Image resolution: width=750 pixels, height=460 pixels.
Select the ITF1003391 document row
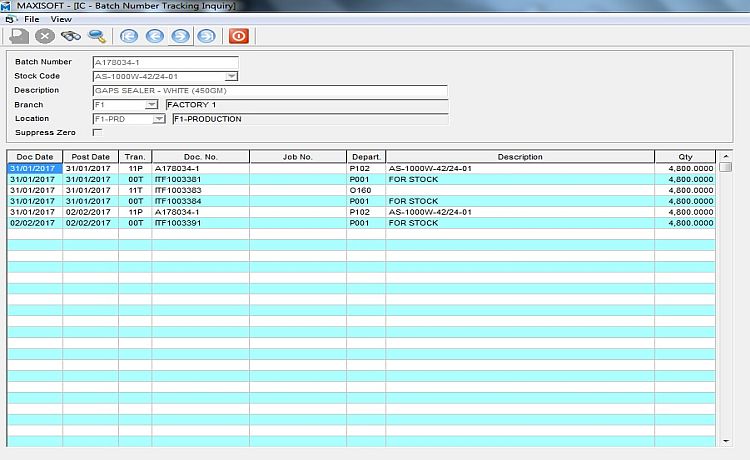pos(200,223)
